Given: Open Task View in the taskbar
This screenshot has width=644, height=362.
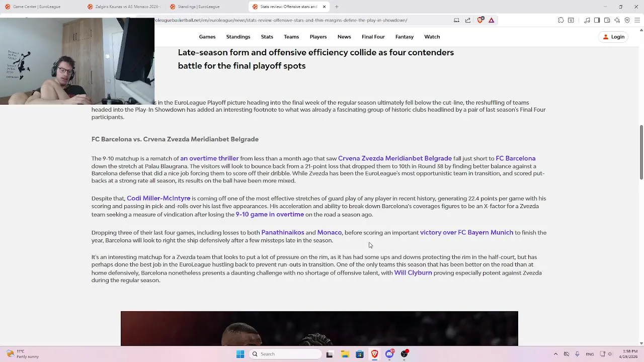Looking at the screenshot, I should (x=330, y=354).
